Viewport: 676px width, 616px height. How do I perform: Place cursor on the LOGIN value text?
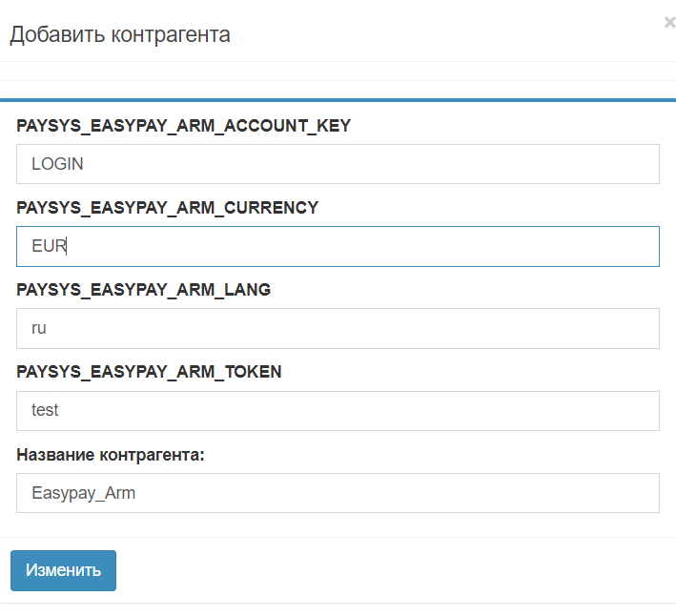(57, 164)
